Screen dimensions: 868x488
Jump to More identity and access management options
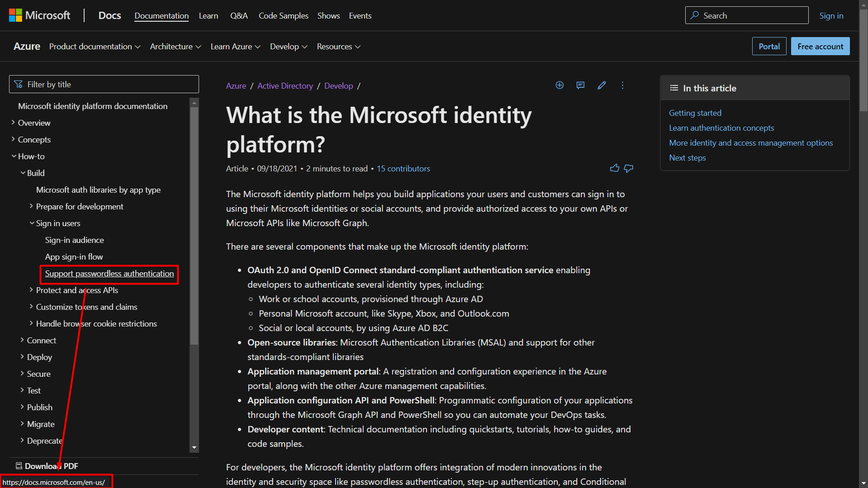pos(751,143)
